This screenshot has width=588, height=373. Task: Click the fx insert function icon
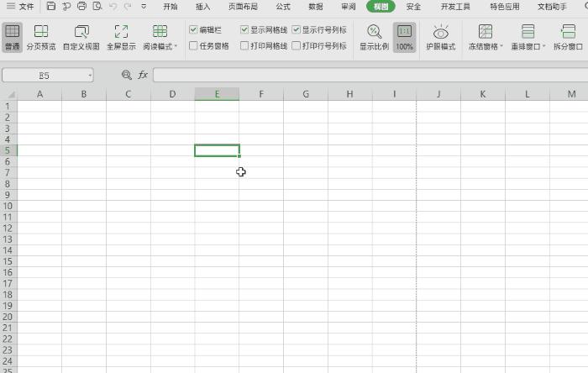coord(143,75)
